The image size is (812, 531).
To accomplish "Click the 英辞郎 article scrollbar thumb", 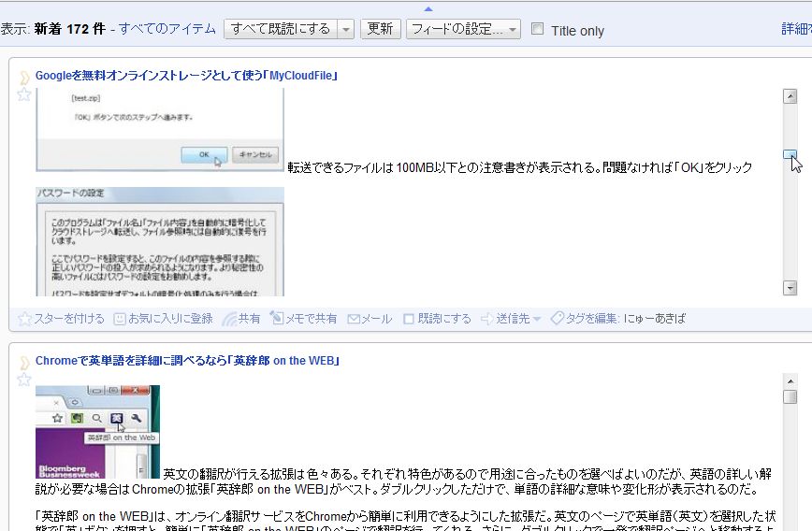I will coord(790,397).
